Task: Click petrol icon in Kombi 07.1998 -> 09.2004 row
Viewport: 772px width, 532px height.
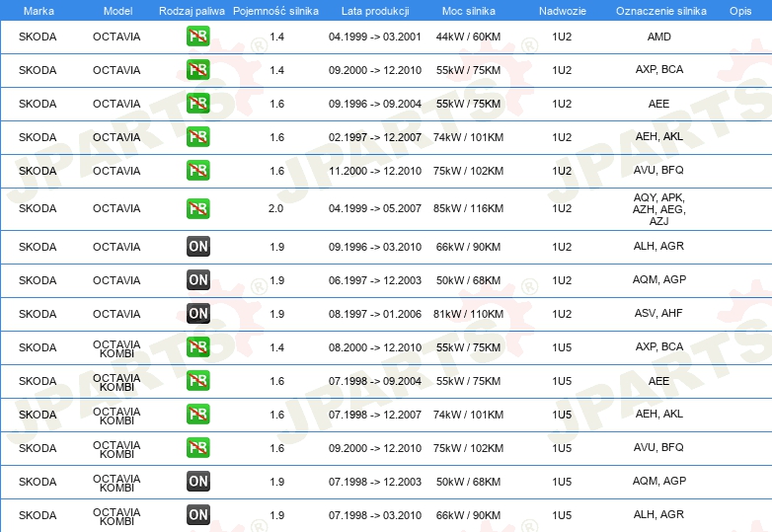Action: click(x=197, y=381)
